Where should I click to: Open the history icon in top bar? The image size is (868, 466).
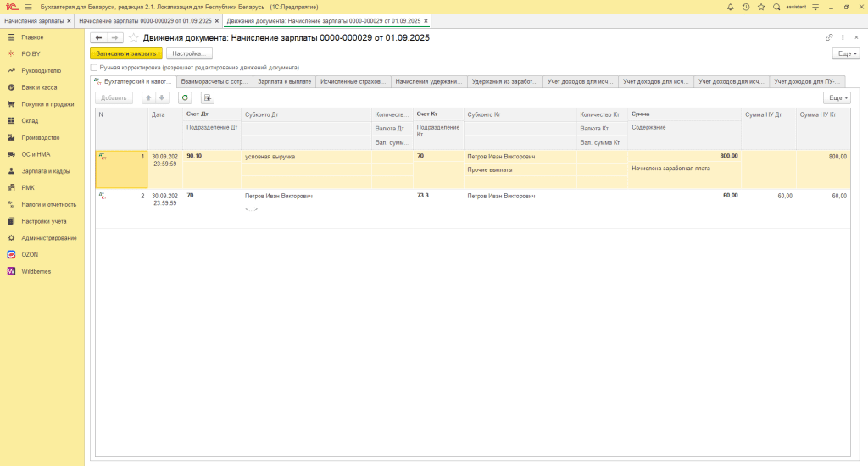pyautogui.click(x=746, y=7)
